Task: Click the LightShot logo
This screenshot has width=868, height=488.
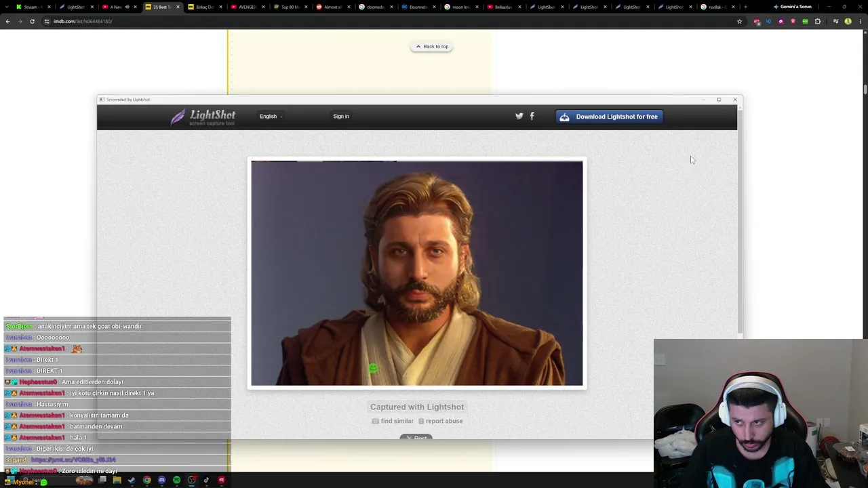Action: coord(203,117)
